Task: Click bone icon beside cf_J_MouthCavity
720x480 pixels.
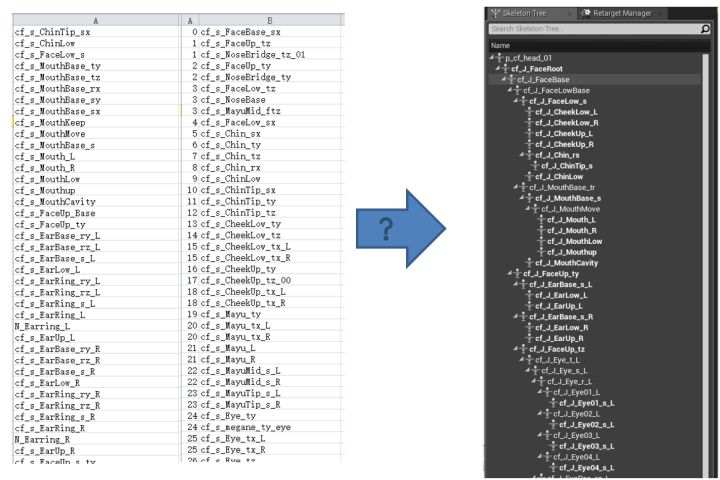Action: (529, 263)
